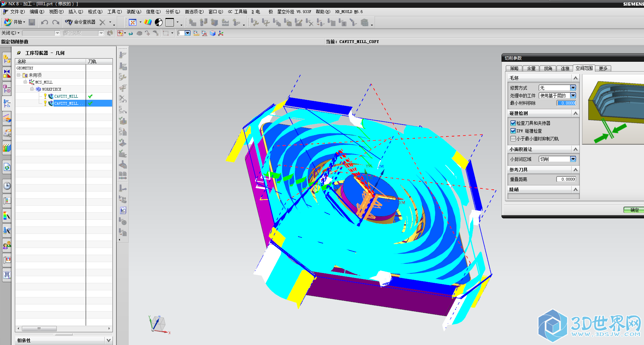Click the Fit view icon
This screenshot has width=644, height=345.
(133, 22)
